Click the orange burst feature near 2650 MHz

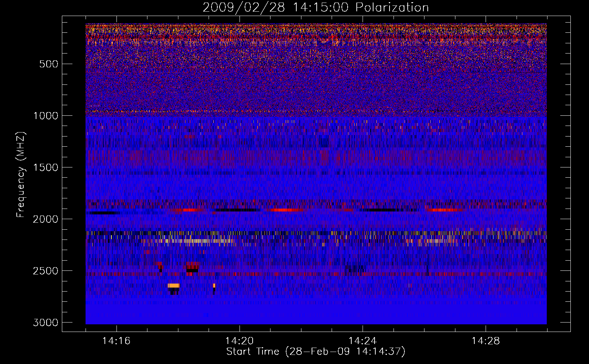tap(174, 285)
